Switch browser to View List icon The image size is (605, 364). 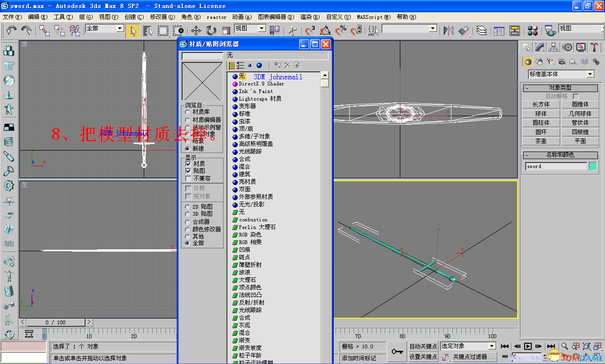[232, 65]
